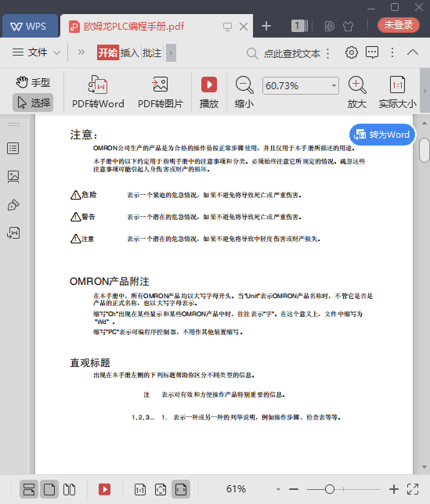Image resolution: width=430 pixels, height=504 pixels.
Task: Switch to the WPS home tab
Action: pyautogui.click(x=30, y=26)
